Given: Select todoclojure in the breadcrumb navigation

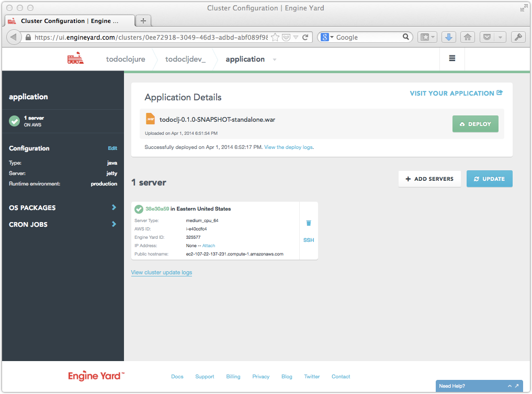Looking at the screenshot, I should click(x=126, y=59).
